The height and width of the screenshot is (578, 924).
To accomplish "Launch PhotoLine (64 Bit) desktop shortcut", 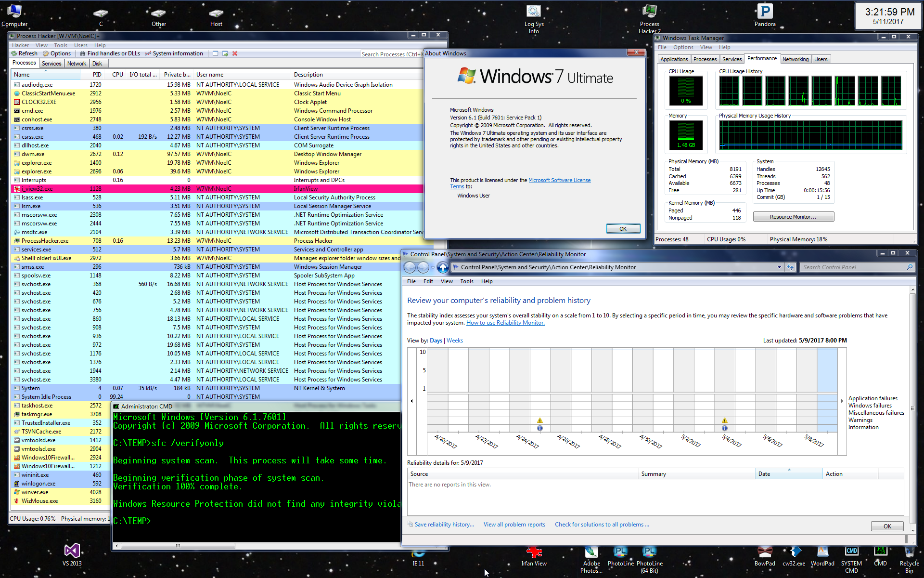I will (649, 560).
